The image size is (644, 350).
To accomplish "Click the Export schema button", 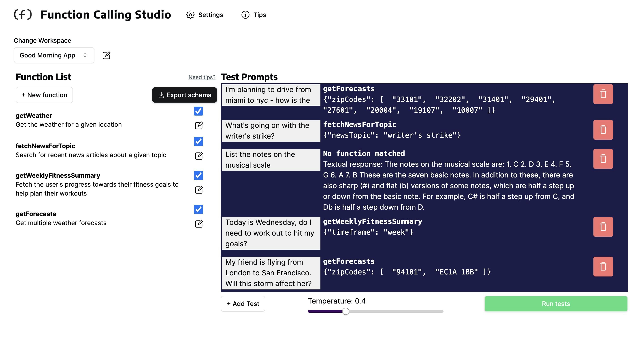I will [x=184, y=95].
